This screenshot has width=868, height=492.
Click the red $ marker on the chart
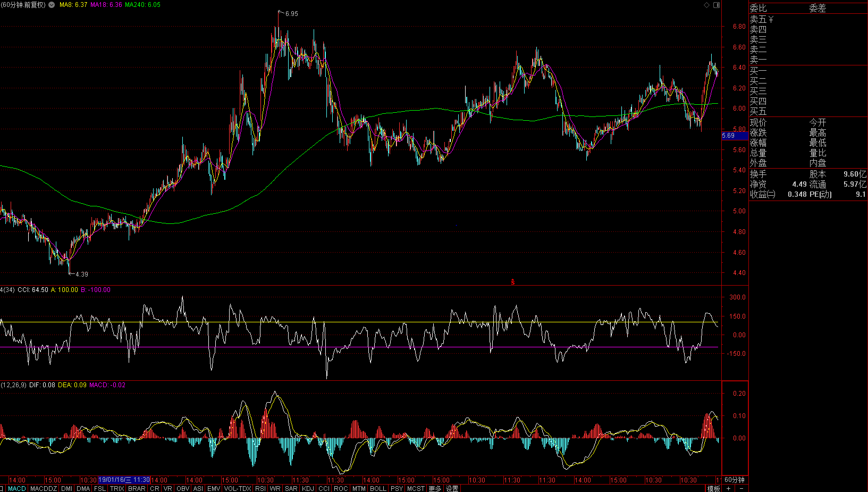point(513,282)
